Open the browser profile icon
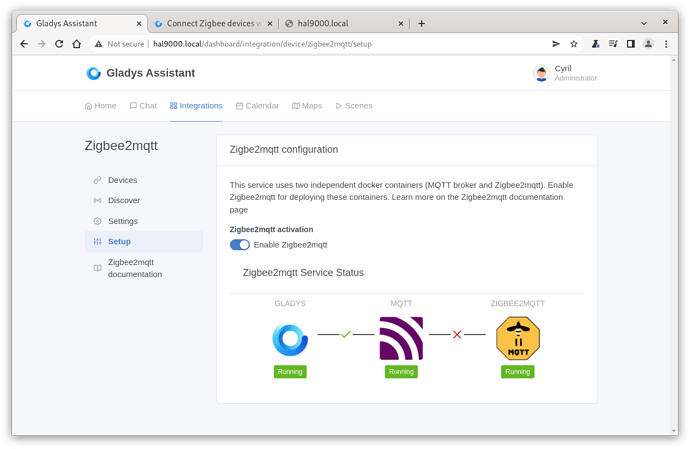This screenshot has width=690, height=449. pos(648,44)
